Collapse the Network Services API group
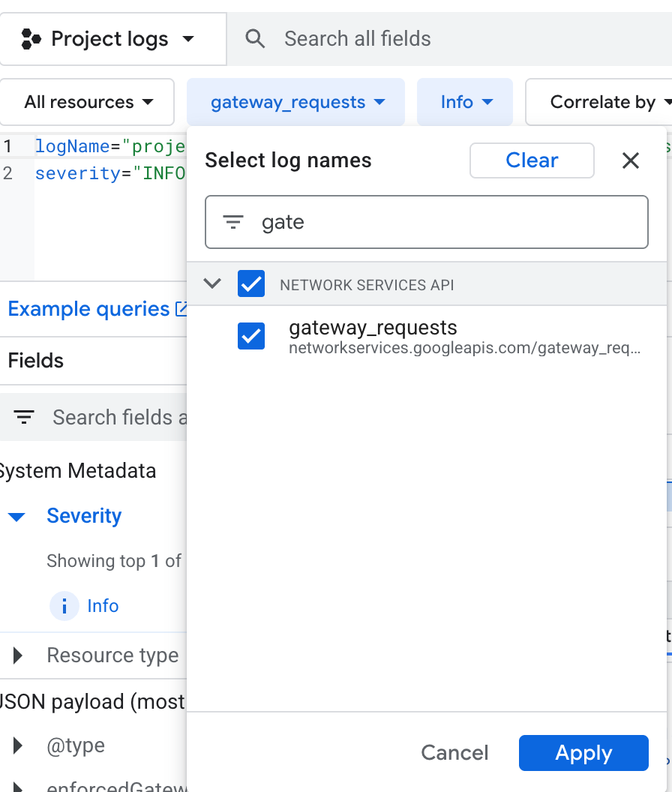The height and width of the screenshot is (792, 672). coord(213,283)
